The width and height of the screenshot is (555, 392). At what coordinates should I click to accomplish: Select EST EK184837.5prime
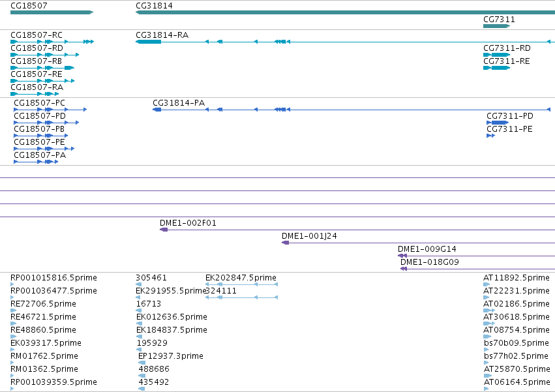pos(172,330)
